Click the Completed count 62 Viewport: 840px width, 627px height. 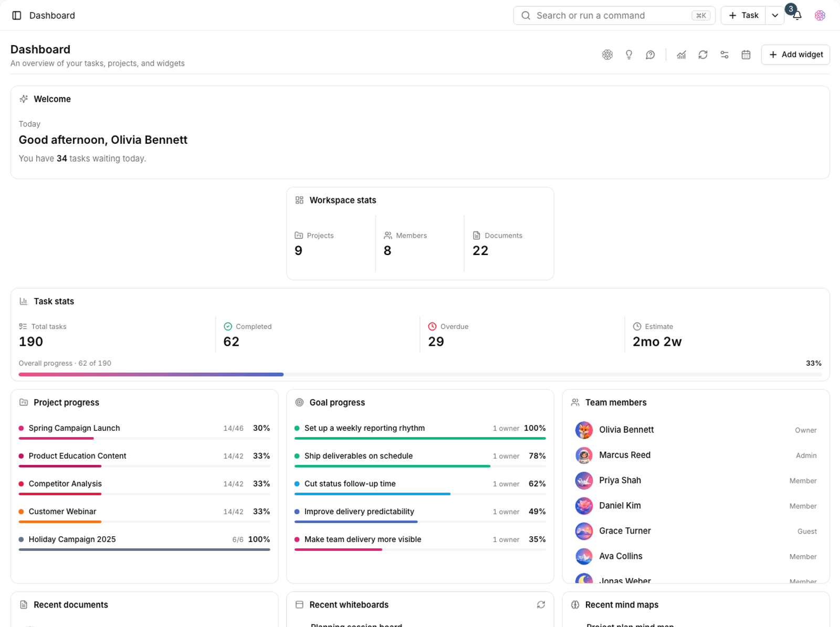[232, 342]
